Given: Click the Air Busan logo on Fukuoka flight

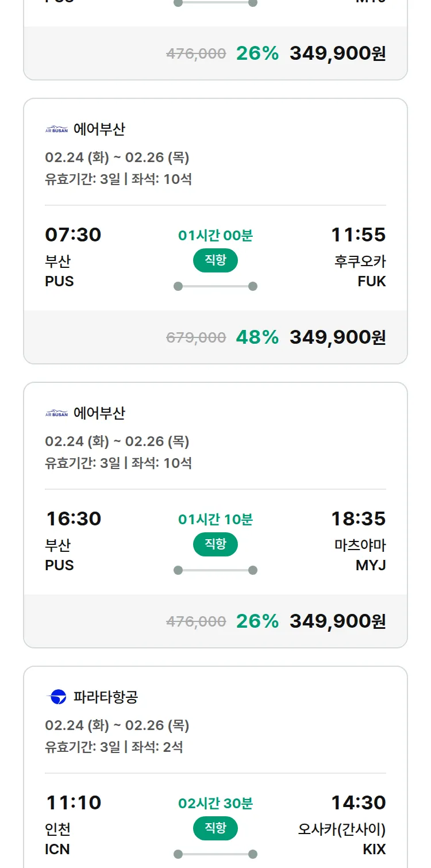Looking at the screenshot, I should [x=56, y=129].
